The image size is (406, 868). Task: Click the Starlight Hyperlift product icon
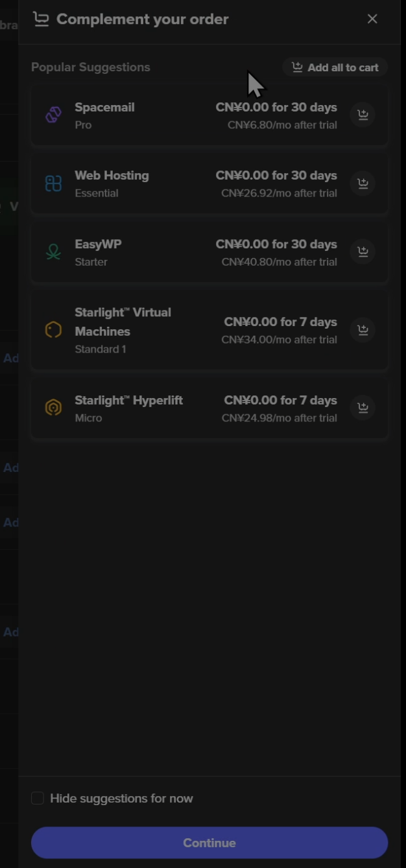click(53, 408)
